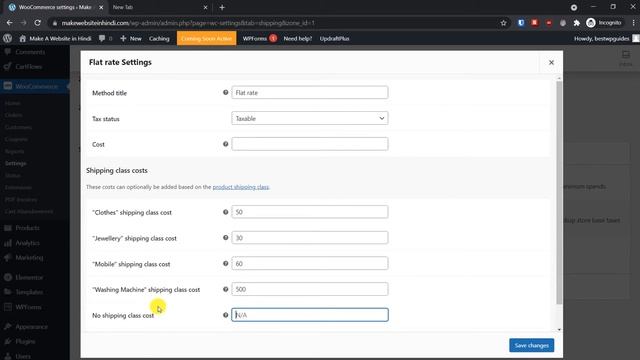Screen dimensions: 640x360
Task: Open WooCommerce in the sidebar
Action: point(35,86)
